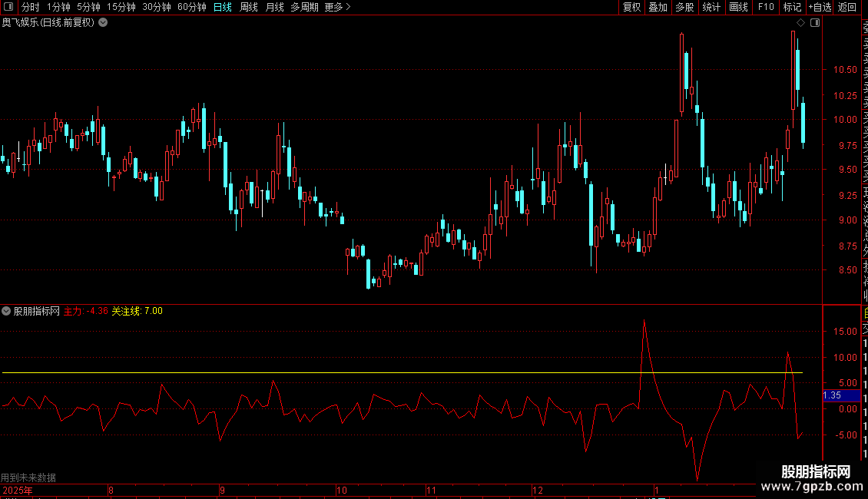Click the 8.50 price axis label

847,270
